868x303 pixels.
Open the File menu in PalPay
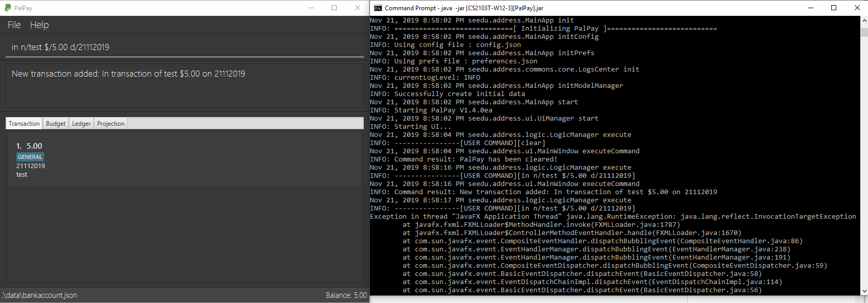point(14,25)
